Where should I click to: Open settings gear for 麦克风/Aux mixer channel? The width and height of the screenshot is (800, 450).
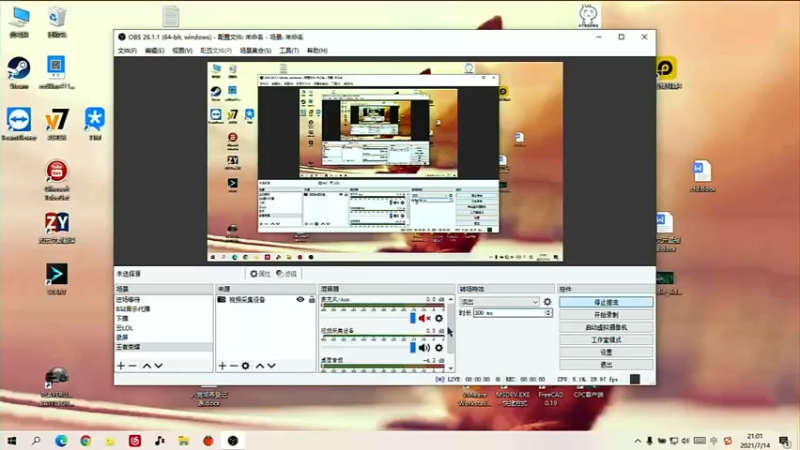[439, 318]
